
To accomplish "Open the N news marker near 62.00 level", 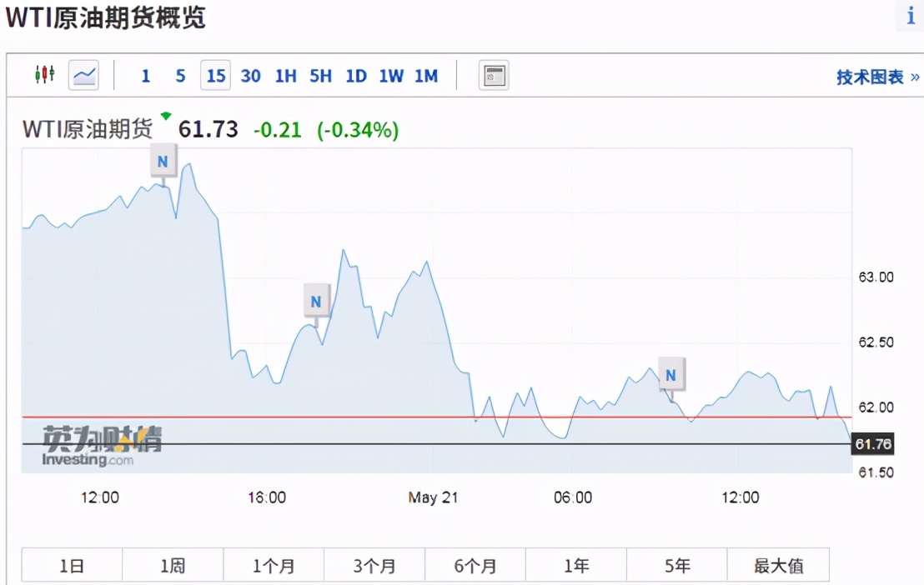I will (670, 375).
